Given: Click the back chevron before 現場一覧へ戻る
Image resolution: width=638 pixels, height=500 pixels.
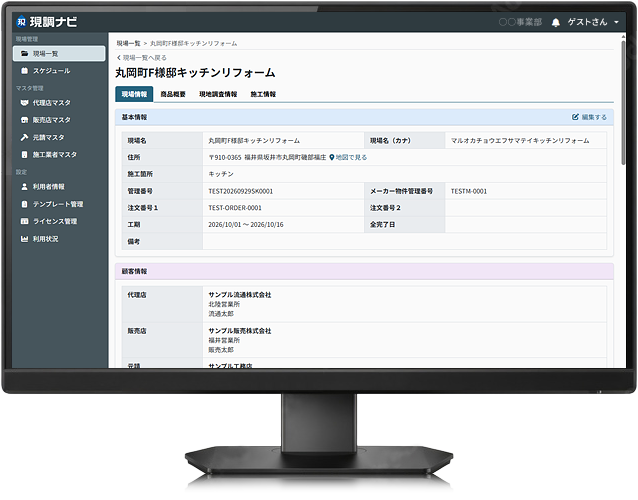Looking at the screenshot, I should pos(118,58).
